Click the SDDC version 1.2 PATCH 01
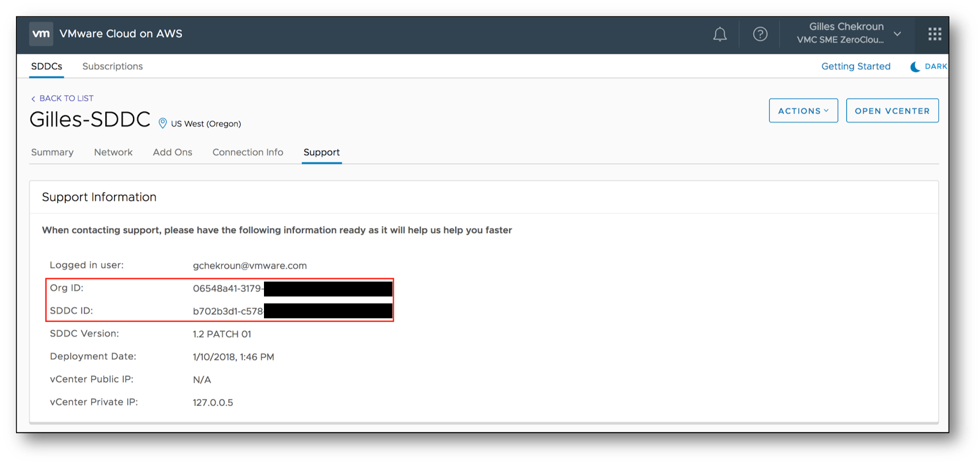 (222, 334)
